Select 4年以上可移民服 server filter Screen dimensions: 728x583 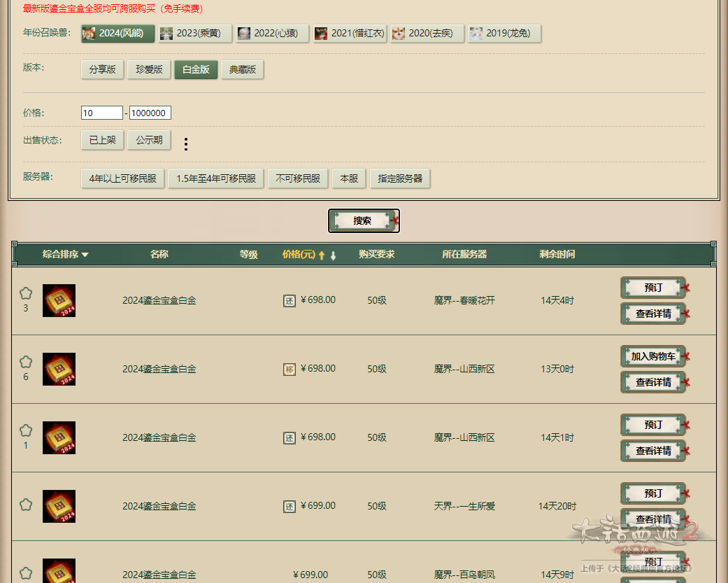(x=123, y=178)
